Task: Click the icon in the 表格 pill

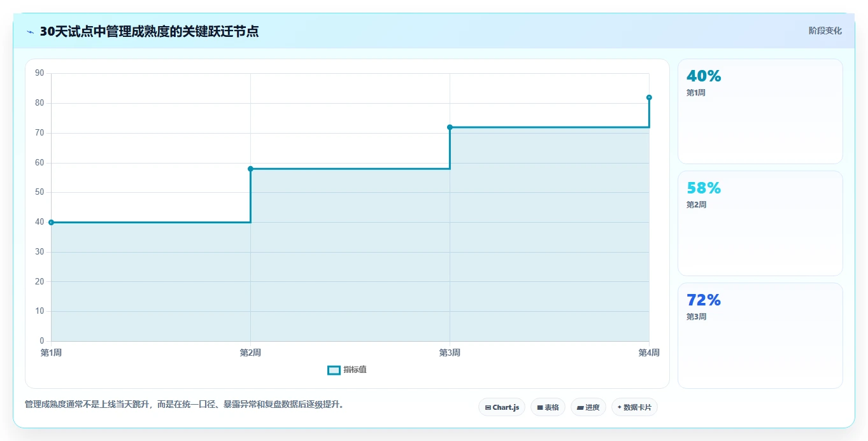Action: [x=540, y=407]
